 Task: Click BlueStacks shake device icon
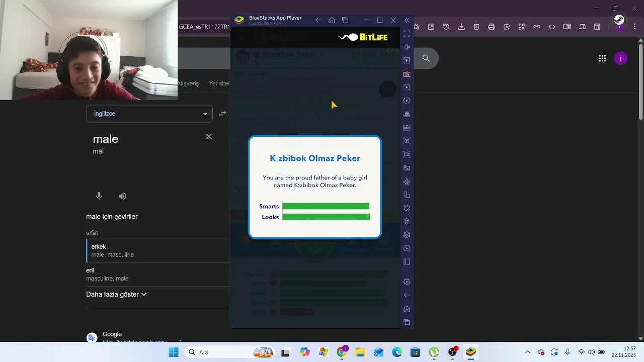point(407,208)
